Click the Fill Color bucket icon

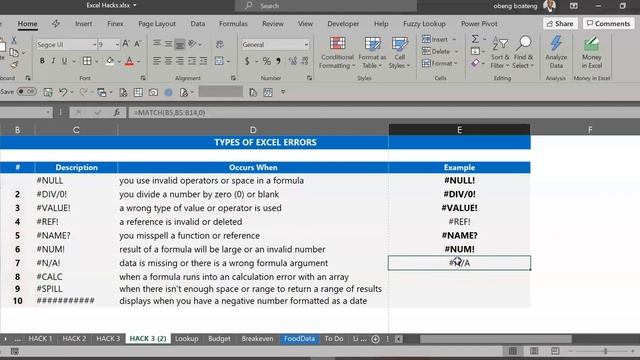click(x=110, y=61)
